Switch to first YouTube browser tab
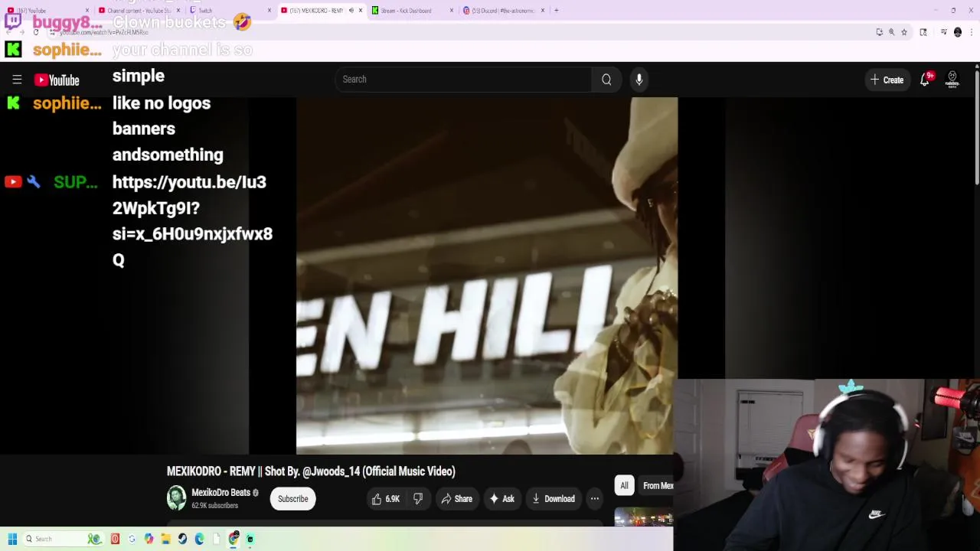This screenshot has width=980, height=551. click(46, 11)
